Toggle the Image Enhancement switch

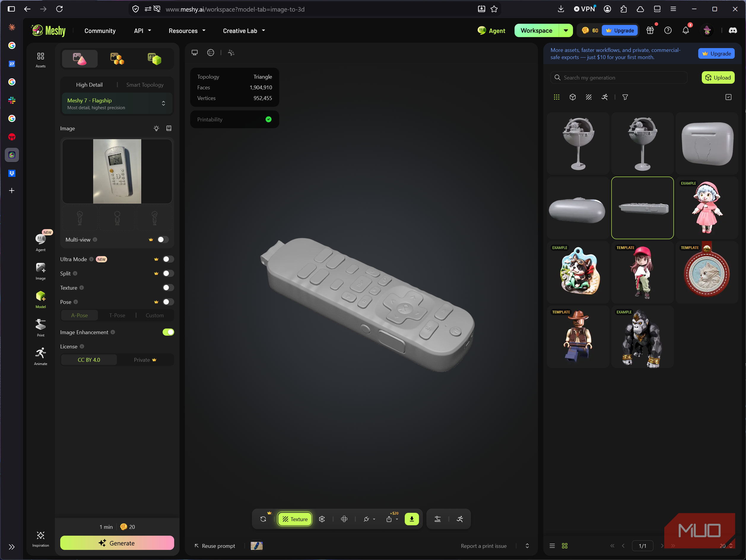click(x=168, y=332)
